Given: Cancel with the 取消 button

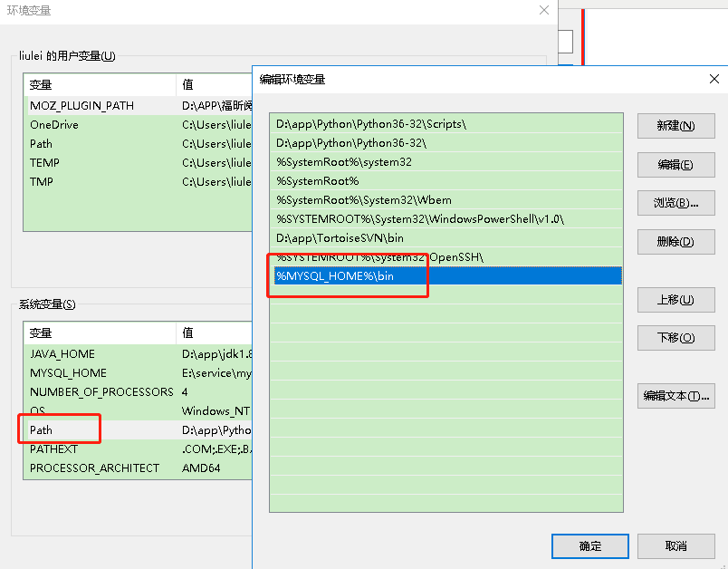Looking at the screenshot, I should coord(675,546).
